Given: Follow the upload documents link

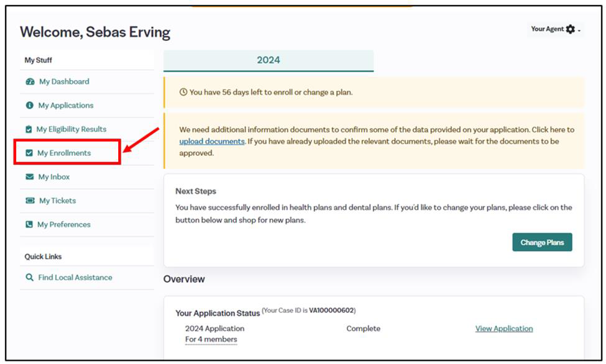Looking at the screenshot, I should (x=212, y=142).
